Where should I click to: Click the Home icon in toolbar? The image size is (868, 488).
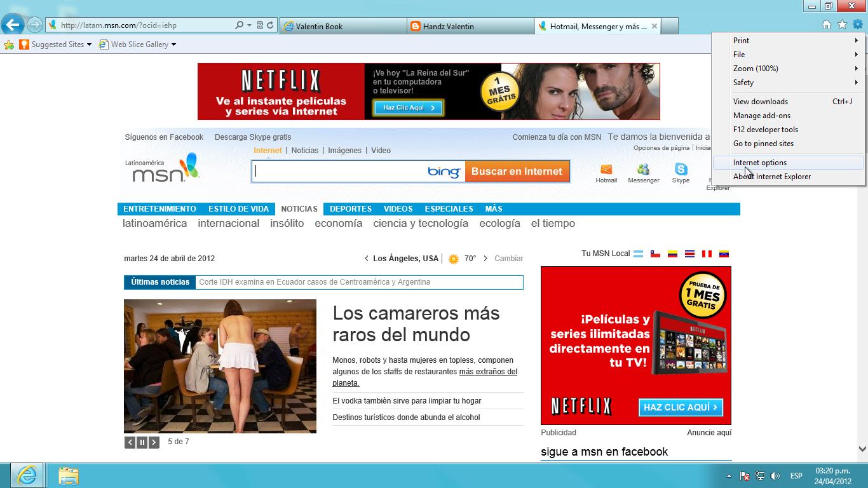827,25
